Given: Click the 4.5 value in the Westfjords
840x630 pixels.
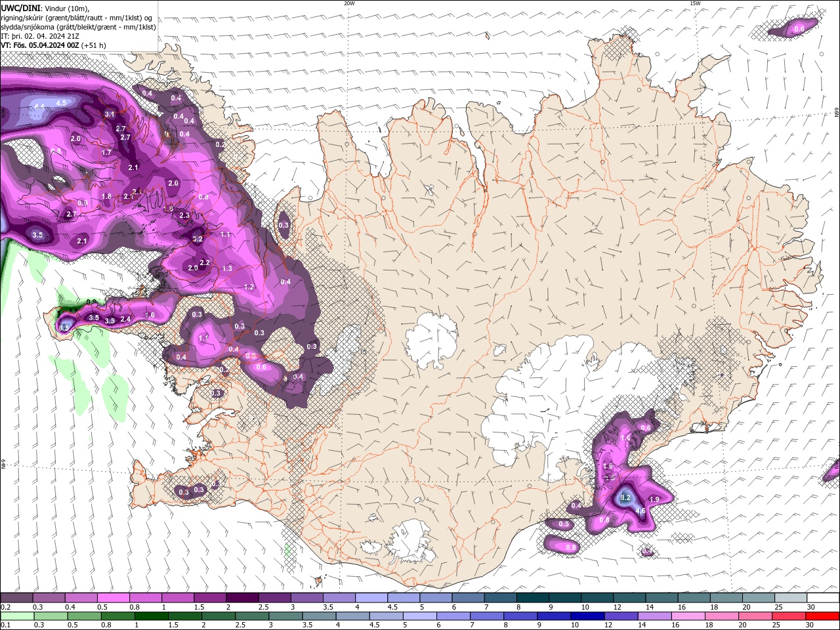Looking at the screenshot, I should (x=61, y=103).
